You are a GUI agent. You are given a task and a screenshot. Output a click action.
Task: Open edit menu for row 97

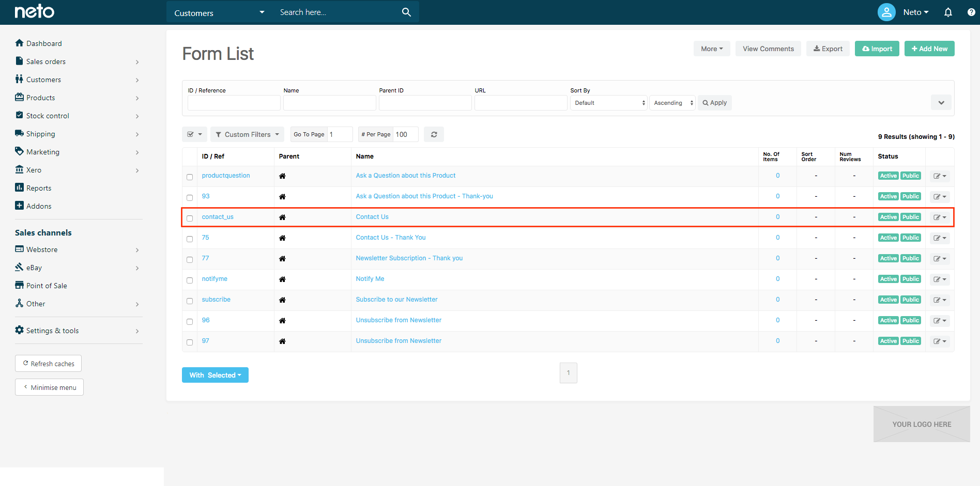coord(940,341)
